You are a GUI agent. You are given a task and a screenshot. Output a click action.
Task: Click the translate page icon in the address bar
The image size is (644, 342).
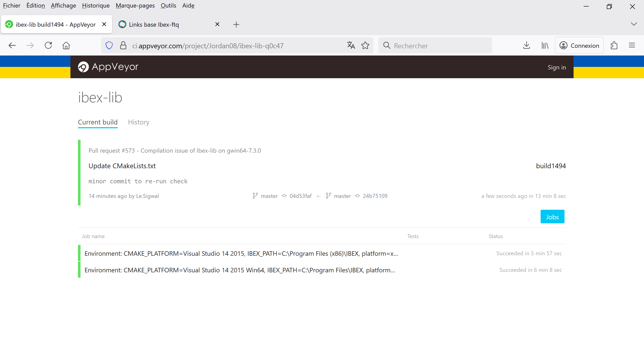click(351, 46)
